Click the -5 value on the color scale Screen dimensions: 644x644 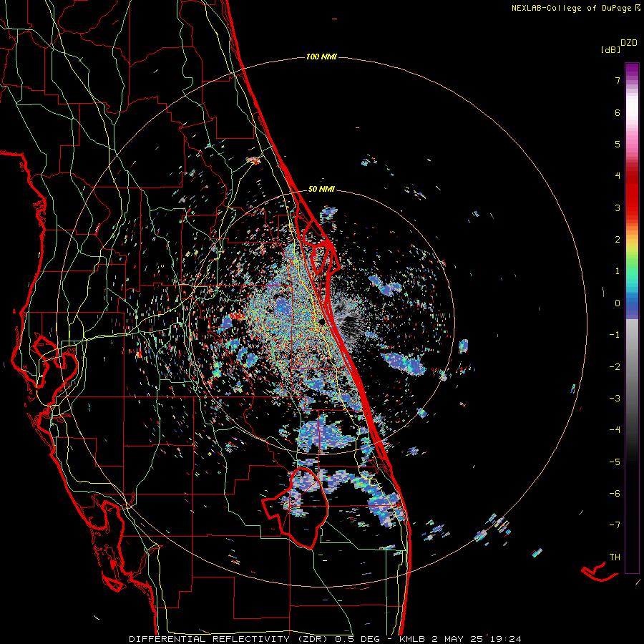(x=615, y=462)
